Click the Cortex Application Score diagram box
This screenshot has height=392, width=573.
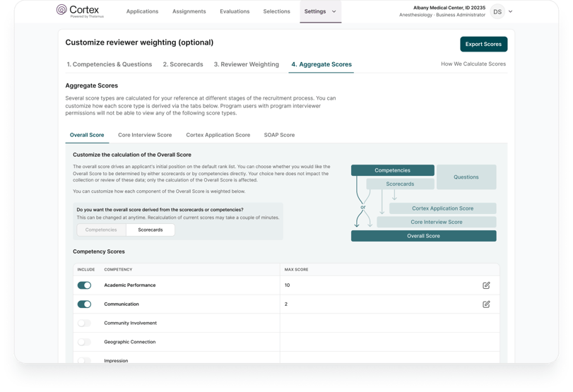click(x=442, y=208)
